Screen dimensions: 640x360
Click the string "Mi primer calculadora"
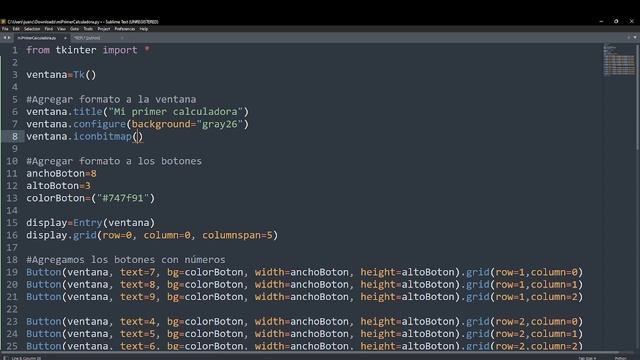176,111
